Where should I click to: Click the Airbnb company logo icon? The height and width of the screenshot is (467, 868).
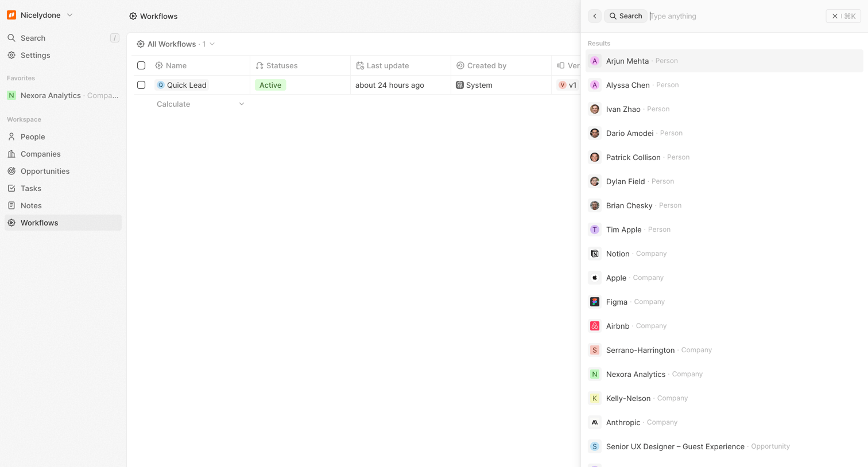(595, 326)
